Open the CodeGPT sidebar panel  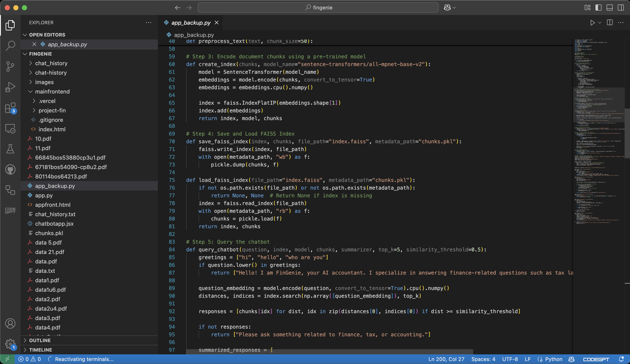(10, 210)
